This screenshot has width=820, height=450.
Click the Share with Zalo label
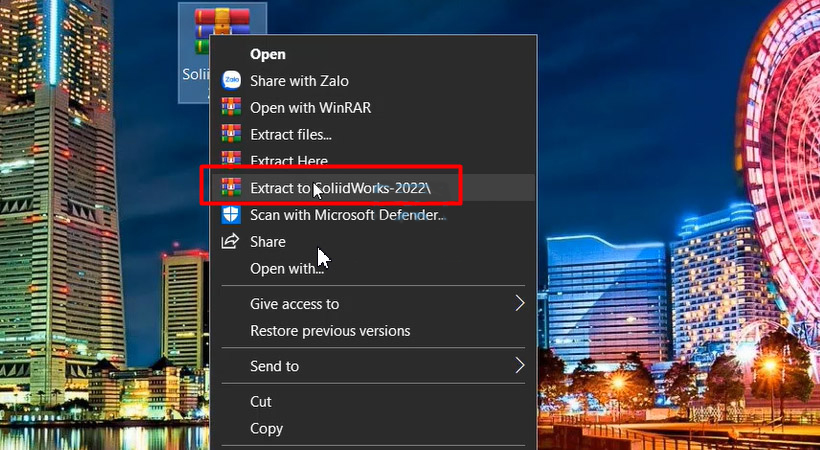coord(299,81)
